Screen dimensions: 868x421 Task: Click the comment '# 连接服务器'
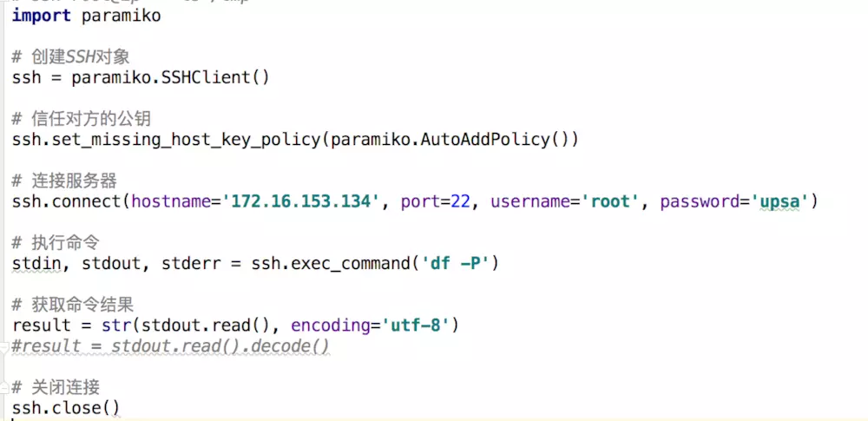tap(64, 181)
